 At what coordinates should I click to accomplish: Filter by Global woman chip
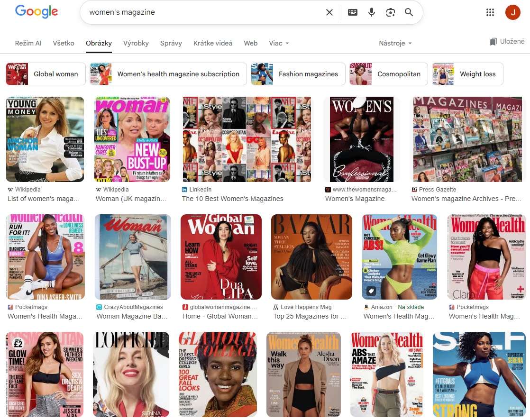click(46, 74)
